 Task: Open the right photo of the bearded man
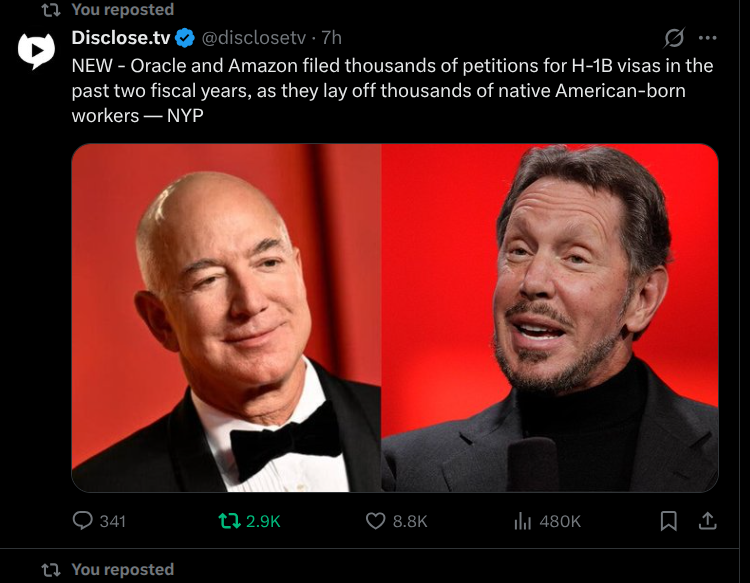click(550, 318)
